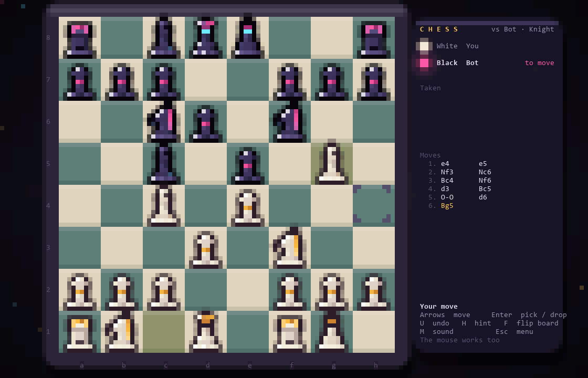
Task: Pick the white rook on a1
Action: pos(79,334)
